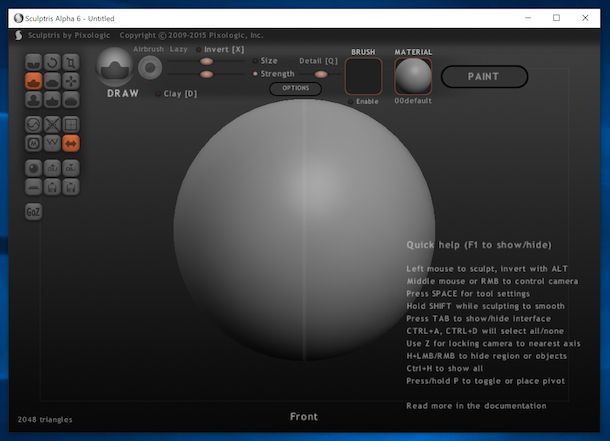The height and width of the screenshot is (441, 610).
Task: Select the Grab tool with four arrows
Action: pos(71,81)
